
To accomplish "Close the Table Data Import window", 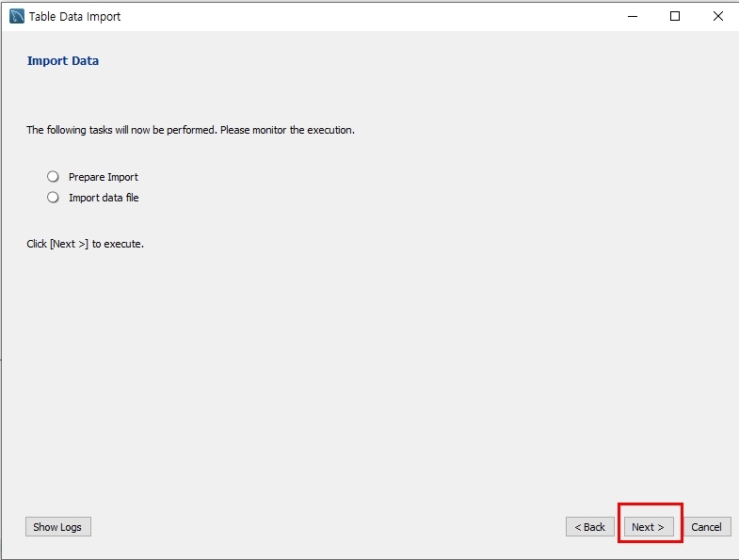I will (x=717, y=16).
